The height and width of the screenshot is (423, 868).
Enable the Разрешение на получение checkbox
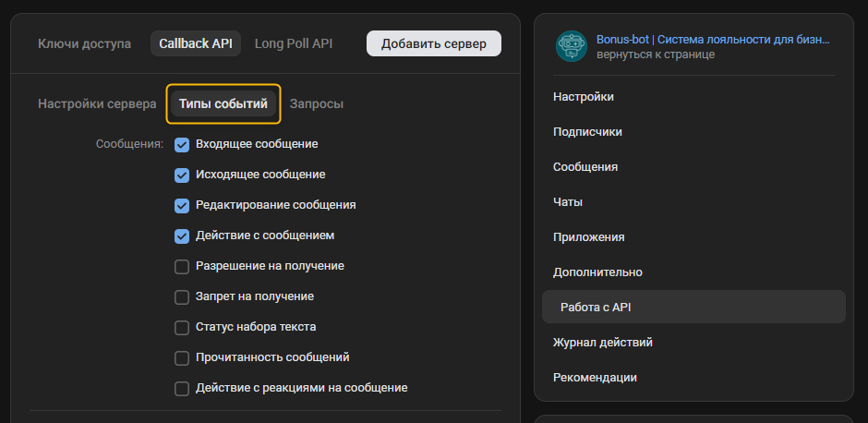[182, 267]
